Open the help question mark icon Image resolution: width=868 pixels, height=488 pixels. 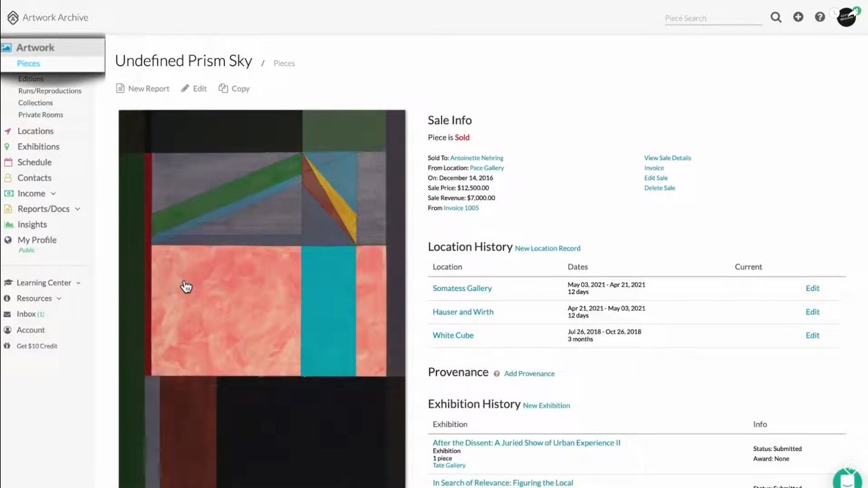820,17
